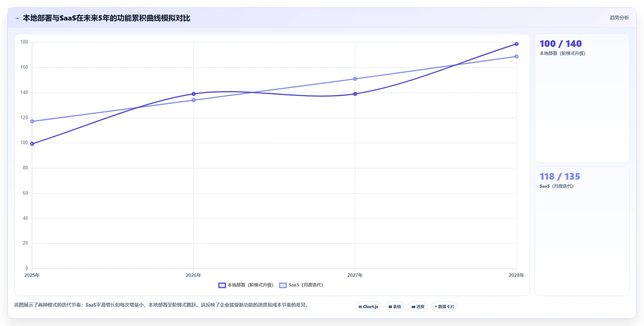Click the 2027年 x-axis label
The height and width of the screenshot is (326, 644).
(x=355, y=276)
